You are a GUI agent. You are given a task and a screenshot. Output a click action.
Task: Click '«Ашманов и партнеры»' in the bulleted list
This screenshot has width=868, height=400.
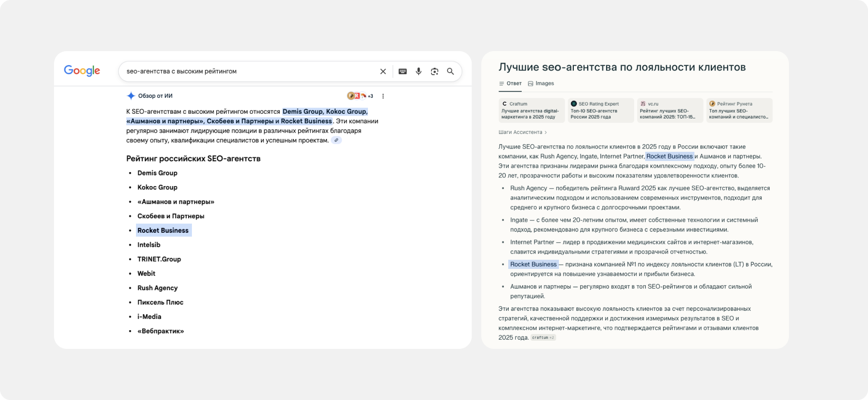click(176, 202)
